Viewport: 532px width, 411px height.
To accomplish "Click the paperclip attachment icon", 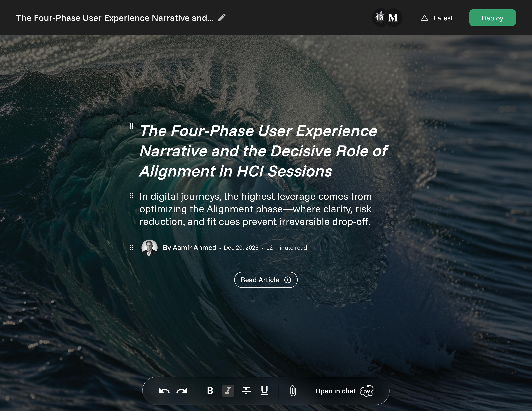I will click(x=293, y=391).
